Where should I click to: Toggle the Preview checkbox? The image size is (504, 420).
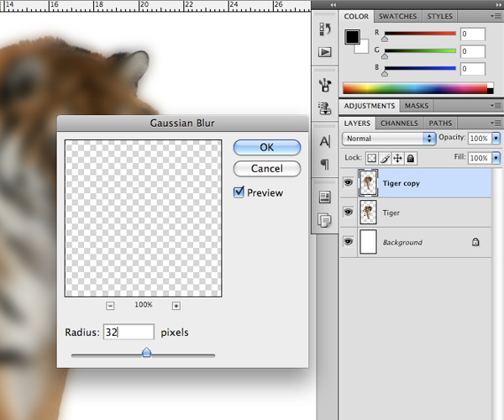(x=239, y=192)
